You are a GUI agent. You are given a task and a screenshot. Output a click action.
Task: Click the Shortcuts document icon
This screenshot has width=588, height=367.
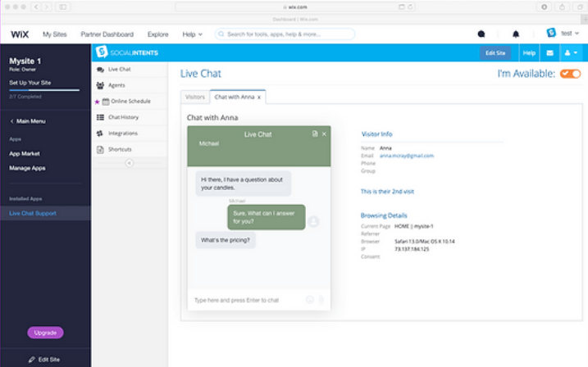(100, 149)
